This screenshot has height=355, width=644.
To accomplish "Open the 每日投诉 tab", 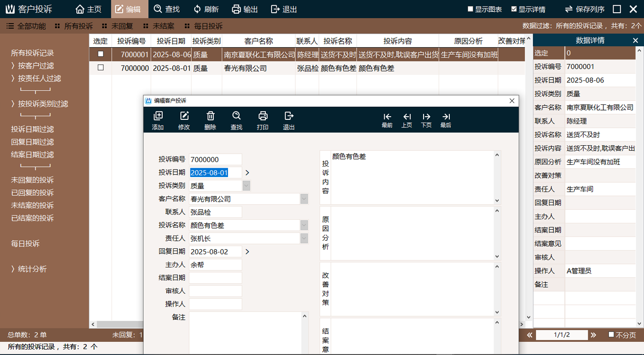I will [203, 26].
